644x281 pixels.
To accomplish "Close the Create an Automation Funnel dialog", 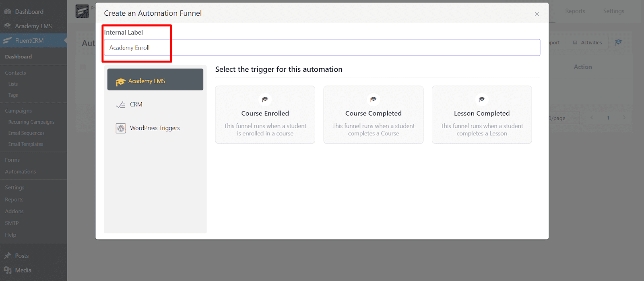I will [537, 14].
